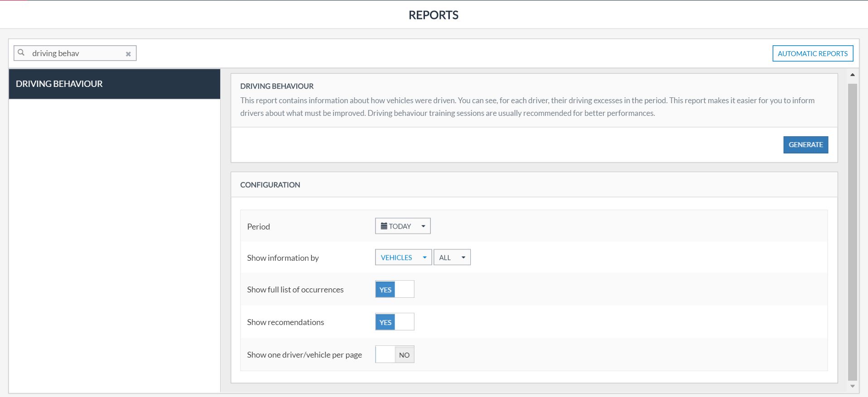The height and width of the screenshot is (397, 868).
Task: Click the caret arrow beside ALL
Action: 463,257
